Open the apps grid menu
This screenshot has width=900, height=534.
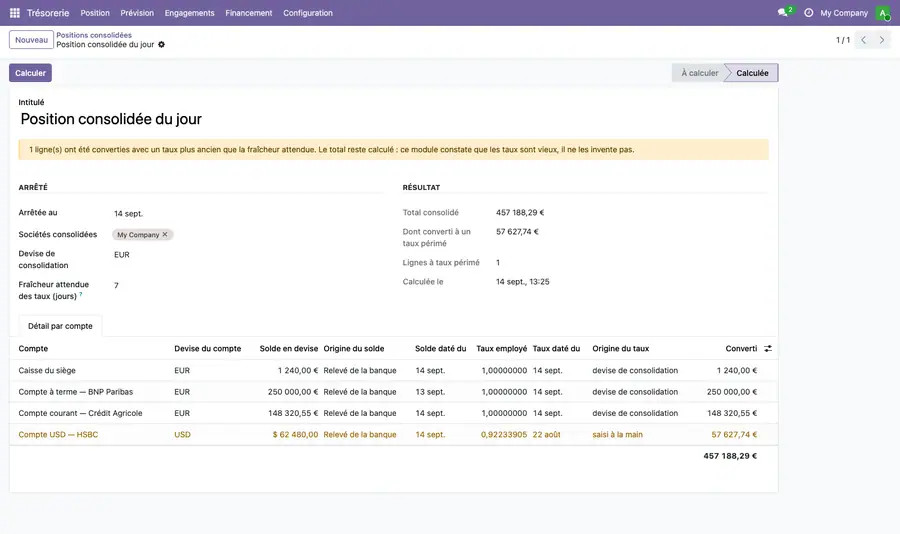pos(15,13)
